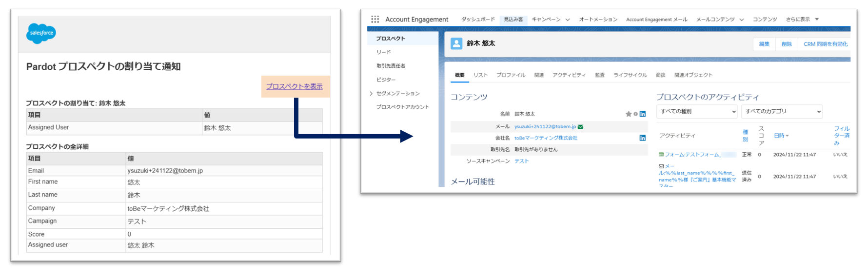The image size is (868, 280).
Task: Click the prospect avatar icon beside 鈴木 悠太
Action: tap(456, 43)
